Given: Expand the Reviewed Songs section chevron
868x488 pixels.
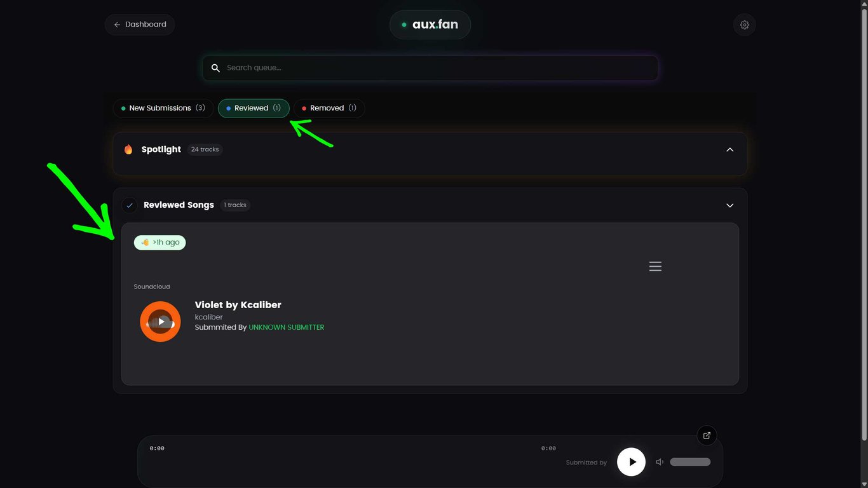Looking at the screenshot, I should coord(729,205).
